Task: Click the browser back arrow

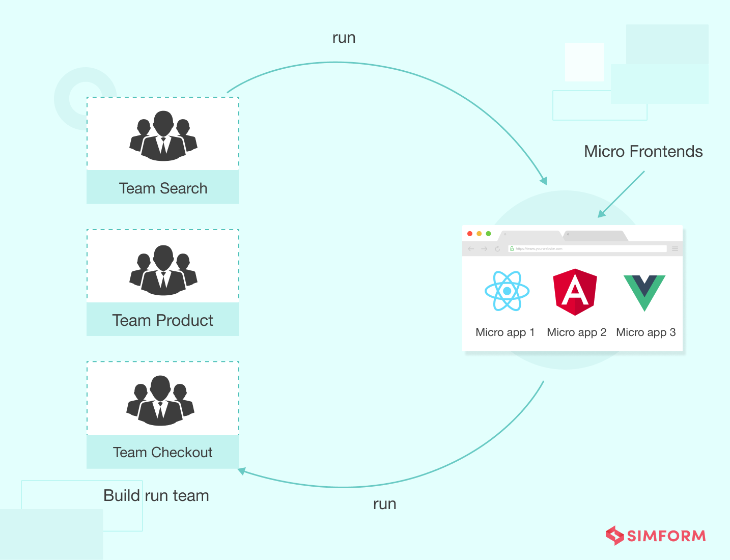Action: (x=471, y=249)
